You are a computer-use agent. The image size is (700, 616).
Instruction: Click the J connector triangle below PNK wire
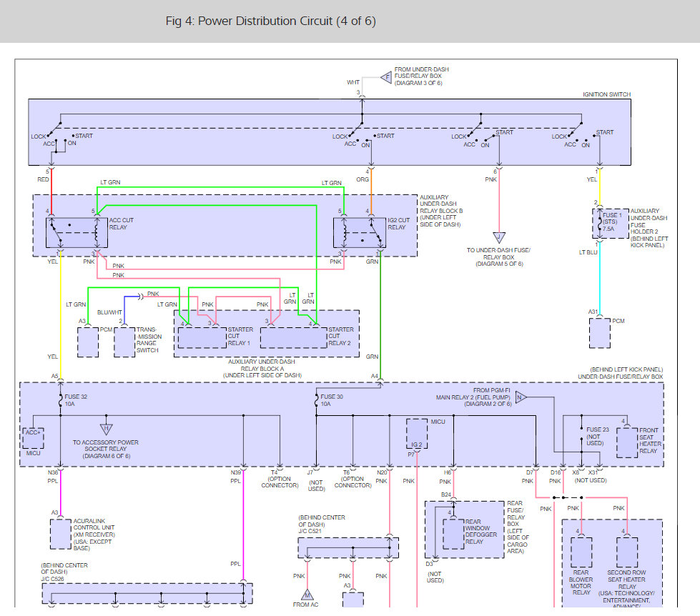(x=498, y=238)
